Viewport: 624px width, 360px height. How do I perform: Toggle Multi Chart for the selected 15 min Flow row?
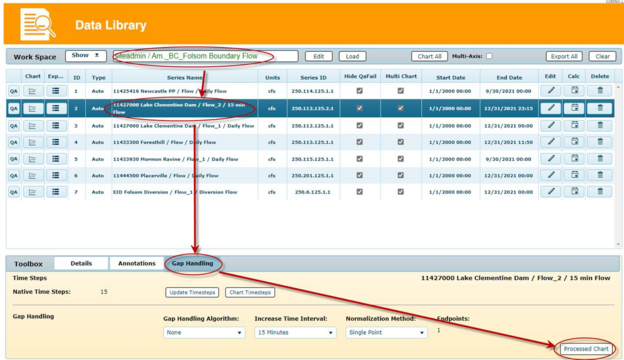[401, 108]
